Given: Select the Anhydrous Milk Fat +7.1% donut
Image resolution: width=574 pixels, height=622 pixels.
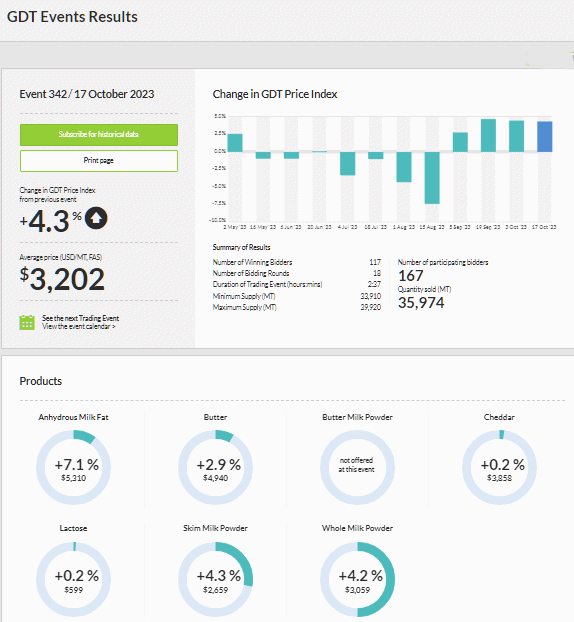Looking at the screenshot, I should [x=73, y=467].
